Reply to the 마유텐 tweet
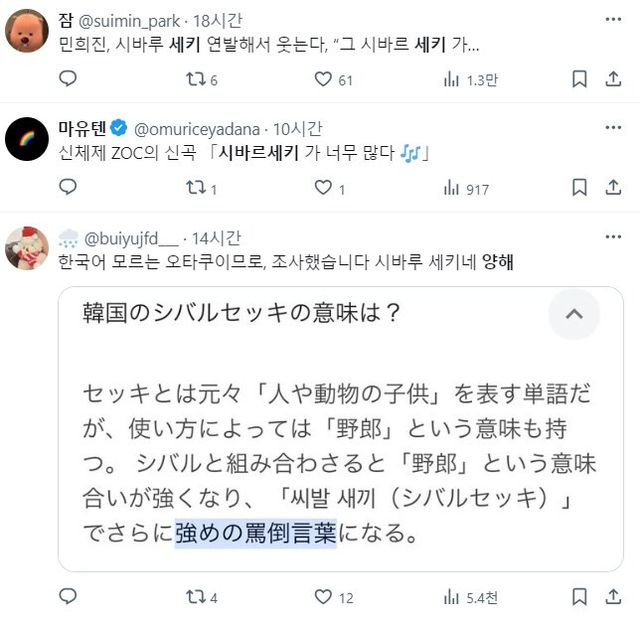The height and width of the screenshot is (619, 640). (x=68, y=187)
